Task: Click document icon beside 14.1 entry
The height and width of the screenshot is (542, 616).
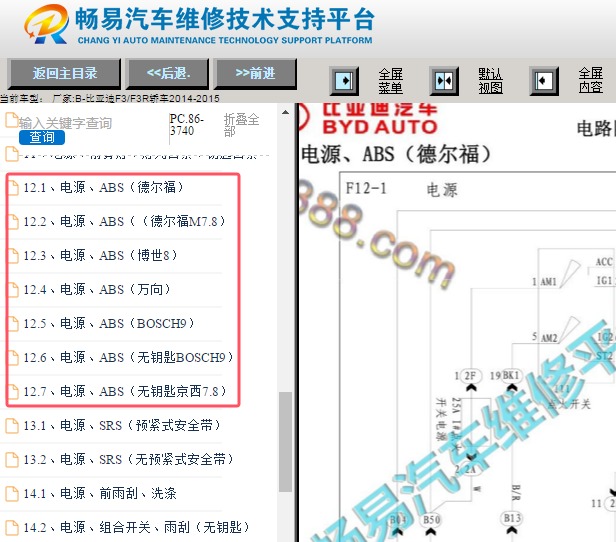Action: click(12, 494)
